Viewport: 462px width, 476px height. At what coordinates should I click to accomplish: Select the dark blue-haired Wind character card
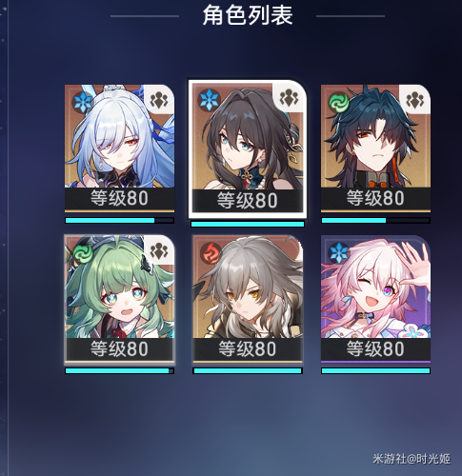pyautogui.click(x=375, y=149)
